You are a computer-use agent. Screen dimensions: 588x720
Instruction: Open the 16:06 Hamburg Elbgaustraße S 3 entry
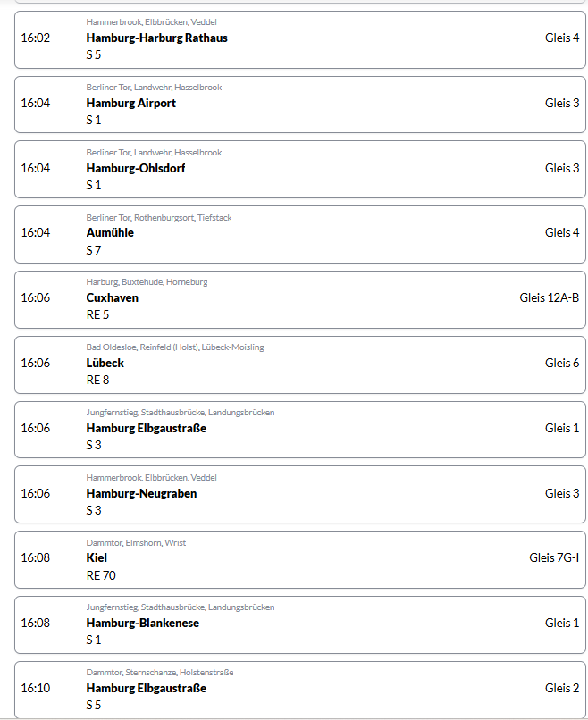[x=300, y=429]
